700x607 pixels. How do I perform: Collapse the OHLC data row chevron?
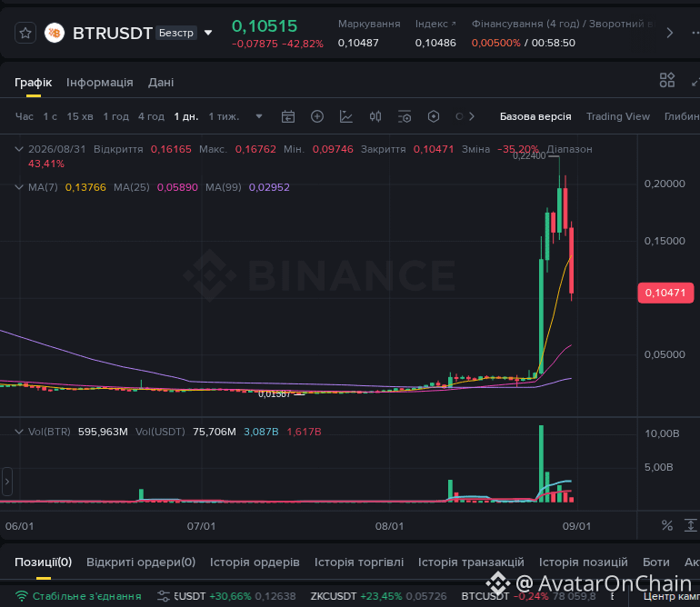coord(19,149)
